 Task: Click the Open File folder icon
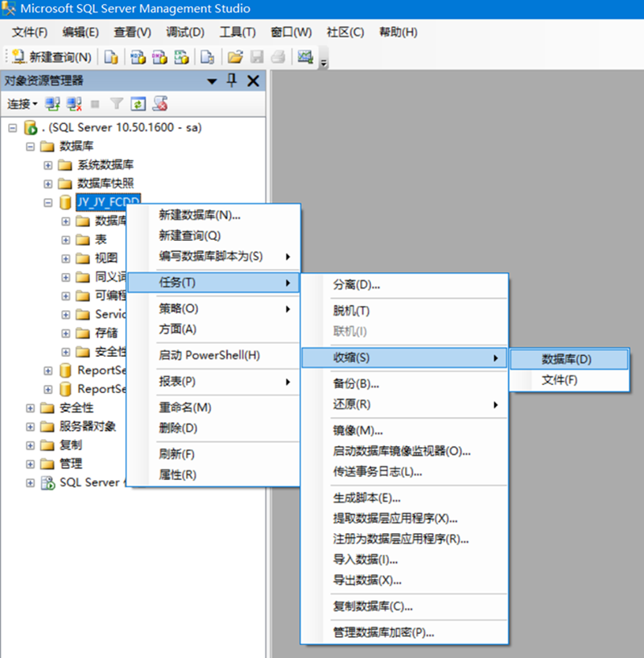pyautogui.click(x=234, y=57)
